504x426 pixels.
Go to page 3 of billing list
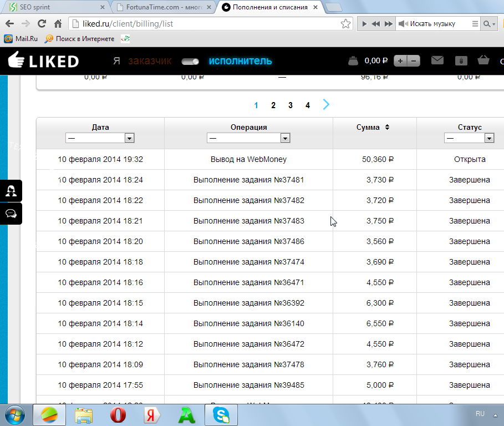pos(290,105)
